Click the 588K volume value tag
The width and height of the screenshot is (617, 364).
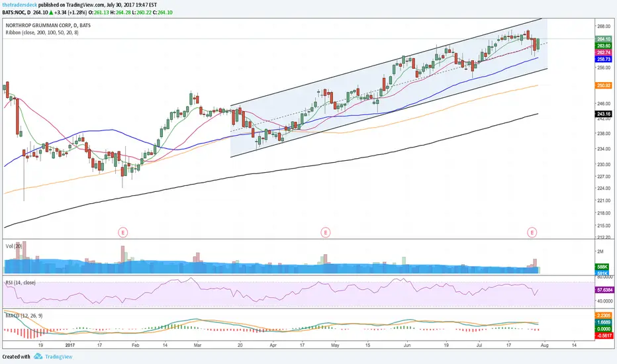(x=602, y=267)
